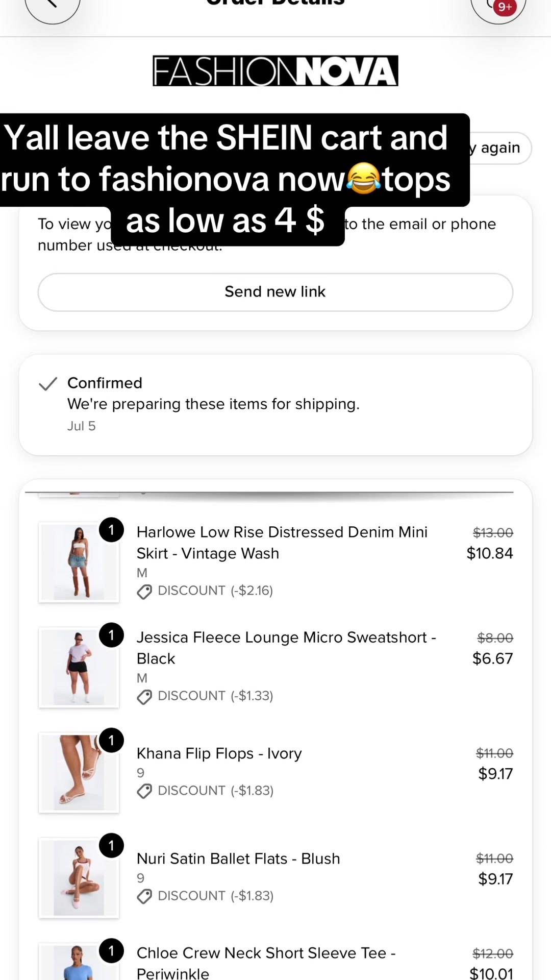Select Harlowe Low Rise Distressed Denim title
Screen dimensions: 551x980
282,543
